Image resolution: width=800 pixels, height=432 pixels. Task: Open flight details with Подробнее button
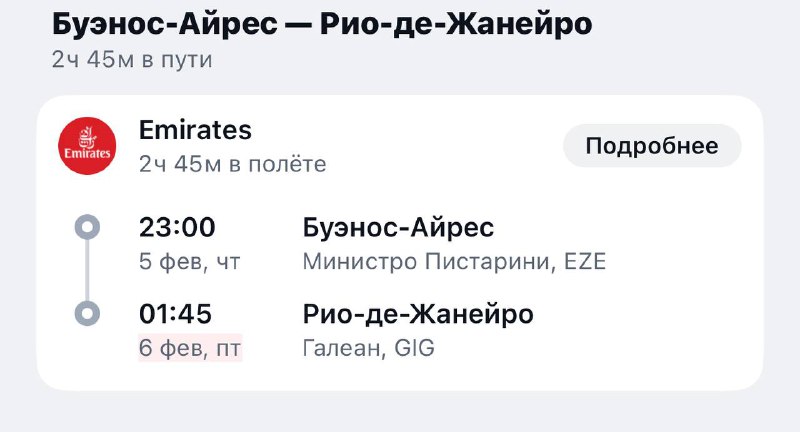(652, 146)
